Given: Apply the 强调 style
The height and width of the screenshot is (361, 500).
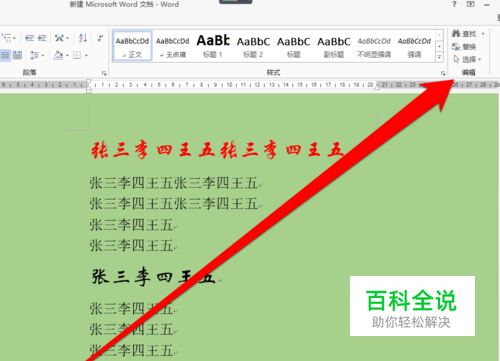Looking at the screenshot, I should (x=414, y=46).
